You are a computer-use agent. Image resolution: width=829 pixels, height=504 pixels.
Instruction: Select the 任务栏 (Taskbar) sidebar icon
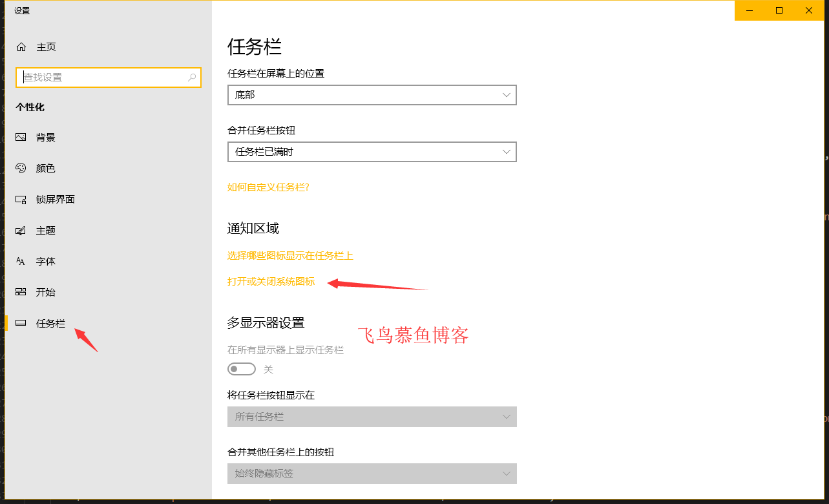(21, 323)
